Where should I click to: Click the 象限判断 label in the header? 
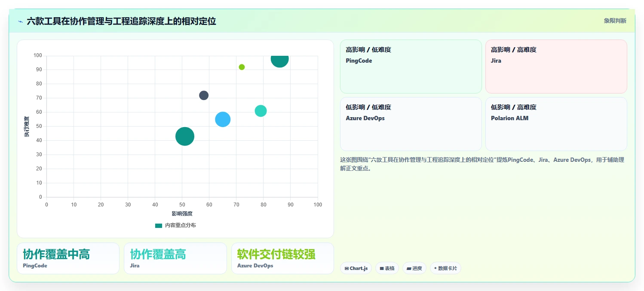click(615, 21)
